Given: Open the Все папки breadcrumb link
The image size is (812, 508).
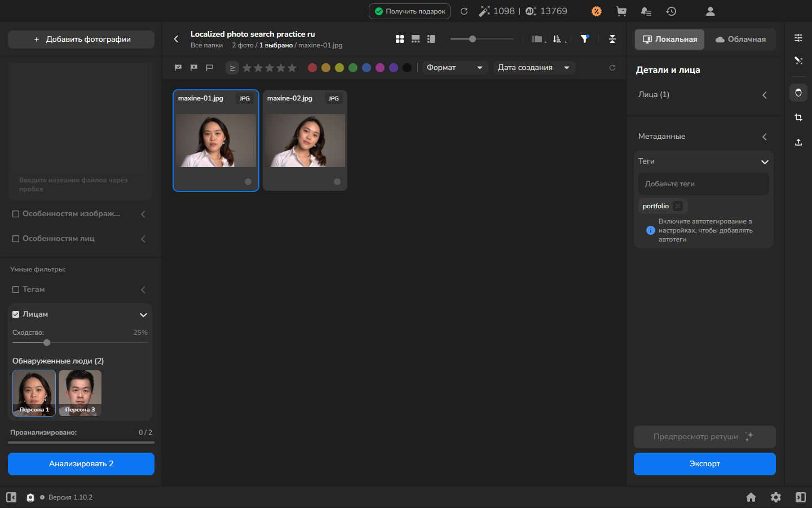Looking at the screenshot, I should coord(206,45).
